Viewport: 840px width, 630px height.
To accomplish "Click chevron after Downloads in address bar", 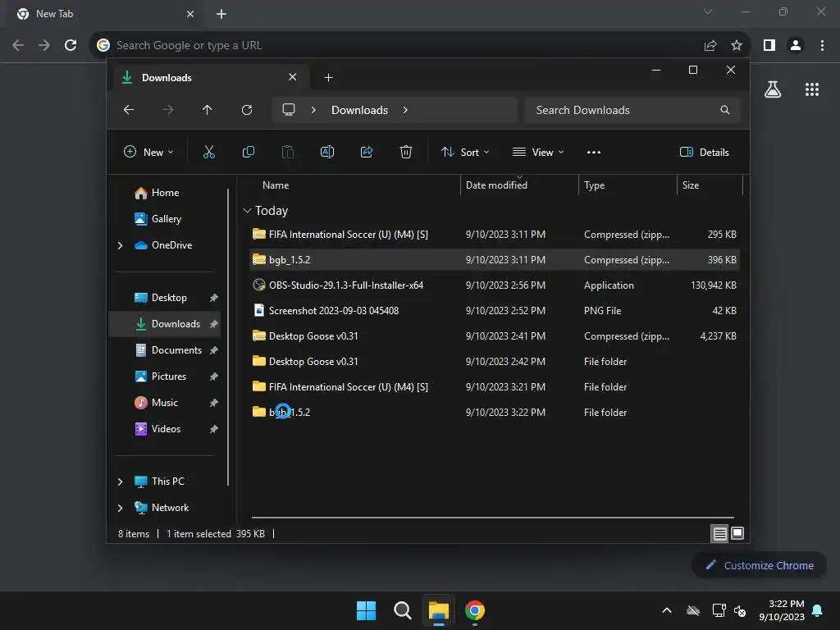I will [x=405, y=110].
